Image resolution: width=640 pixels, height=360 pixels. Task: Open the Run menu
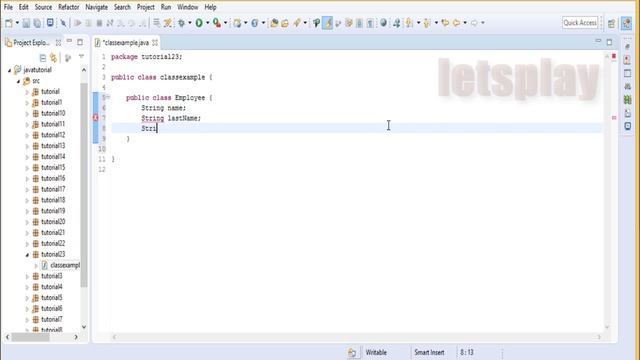tap(166, 7)
